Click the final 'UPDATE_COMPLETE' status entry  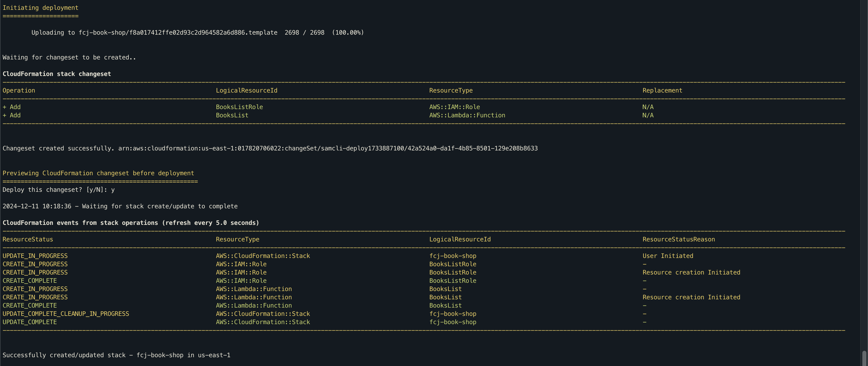coord(30,322)
